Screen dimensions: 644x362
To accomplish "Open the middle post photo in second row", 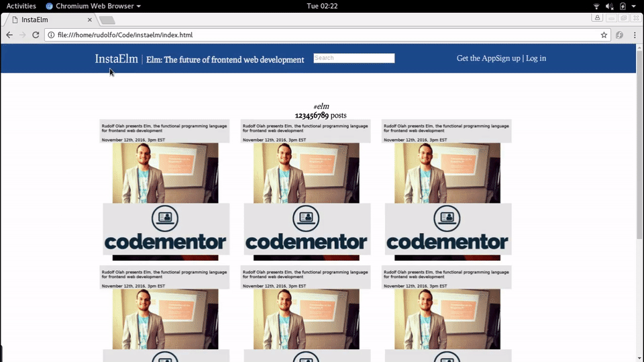I will [x=307, y=319].
